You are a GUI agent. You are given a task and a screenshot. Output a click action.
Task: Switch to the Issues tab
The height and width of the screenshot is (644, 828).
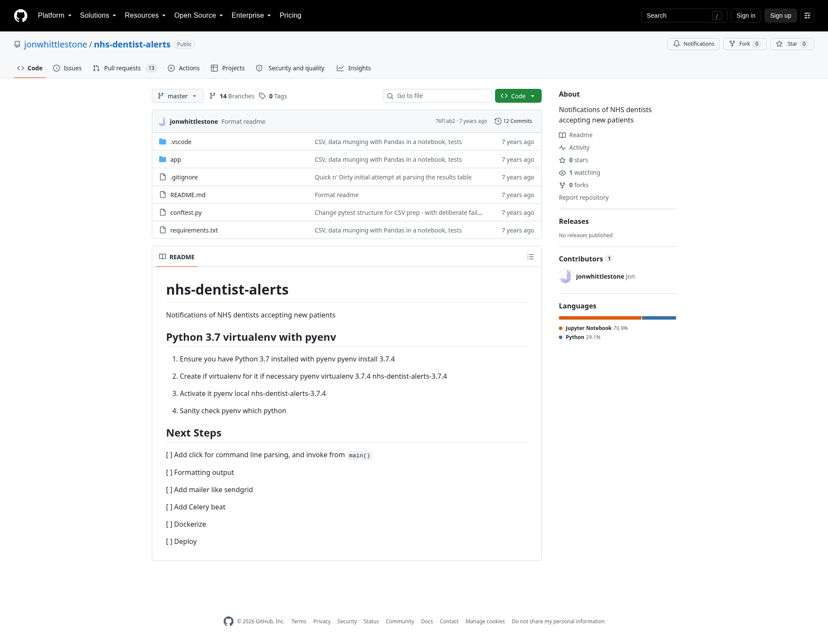(x=67, y=68)
